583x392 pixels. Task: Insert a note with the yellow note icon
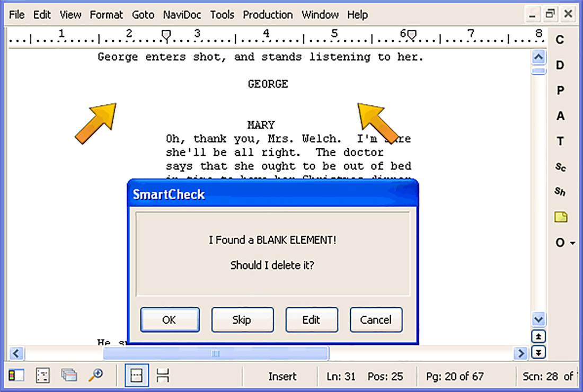[560, 217]
